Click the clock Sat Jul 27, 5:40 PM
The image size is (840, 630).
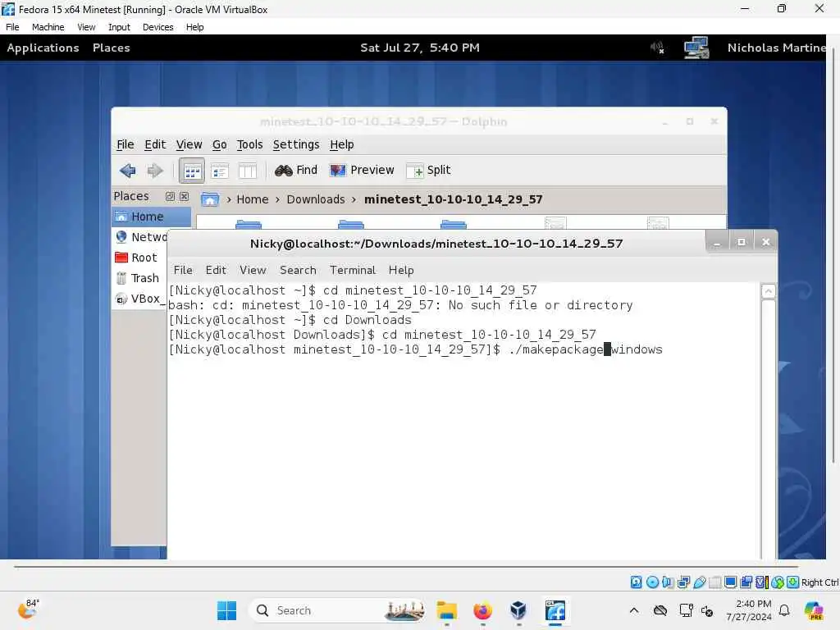420,48
